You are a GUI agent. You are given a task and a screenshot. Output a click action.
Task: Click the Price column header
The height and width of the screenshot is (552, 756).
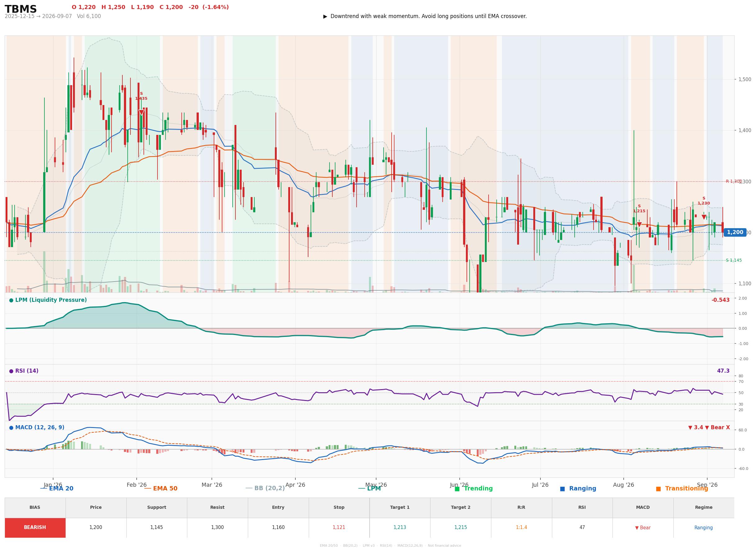(96, 507)
